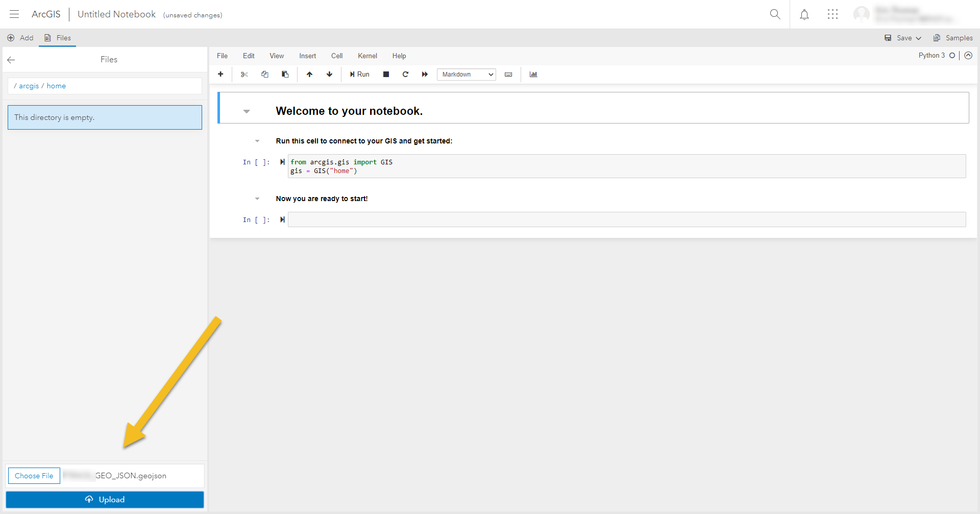
Task: Click the user profile avatar
Action: (862, 14)
